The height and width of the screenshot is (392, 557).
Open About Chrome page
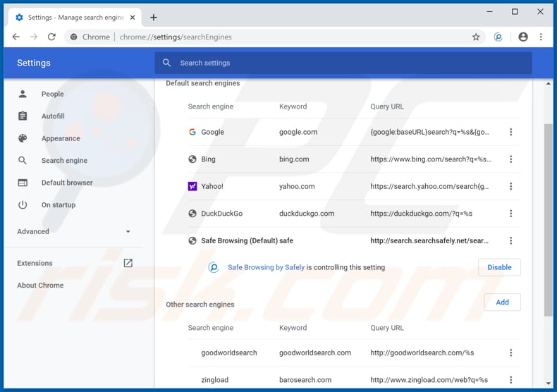coord(40,286)
